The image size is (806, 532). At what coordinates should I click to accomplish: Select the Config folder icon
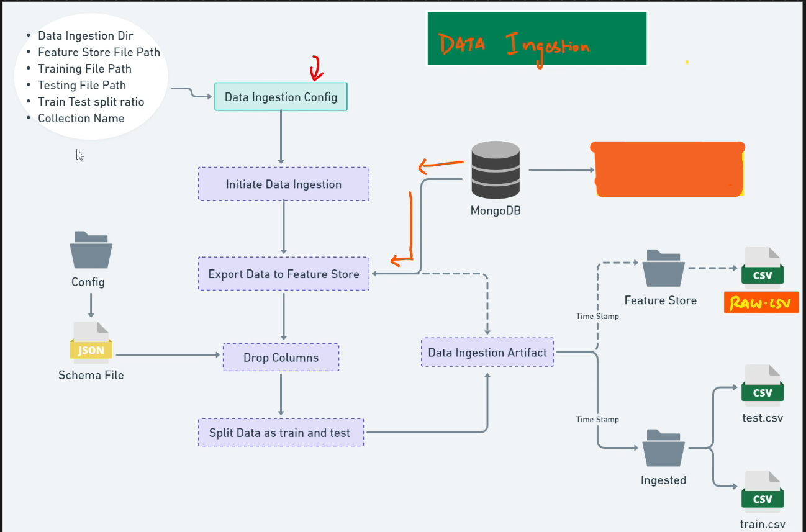tap(91, 250)
